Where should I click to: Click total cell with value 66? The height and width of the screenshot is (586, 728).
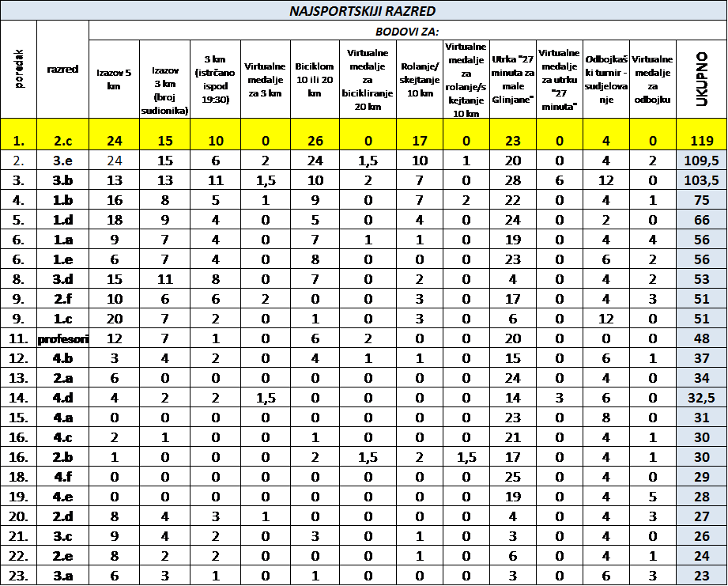(x=702, y=220)
